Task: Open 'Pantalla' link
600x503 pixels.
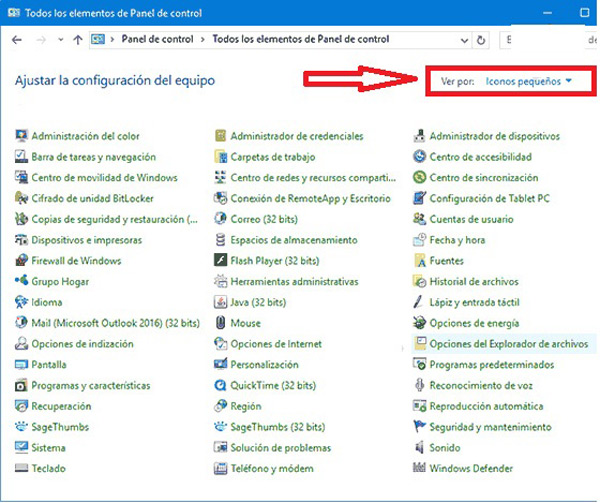Action: click(49, 364)
